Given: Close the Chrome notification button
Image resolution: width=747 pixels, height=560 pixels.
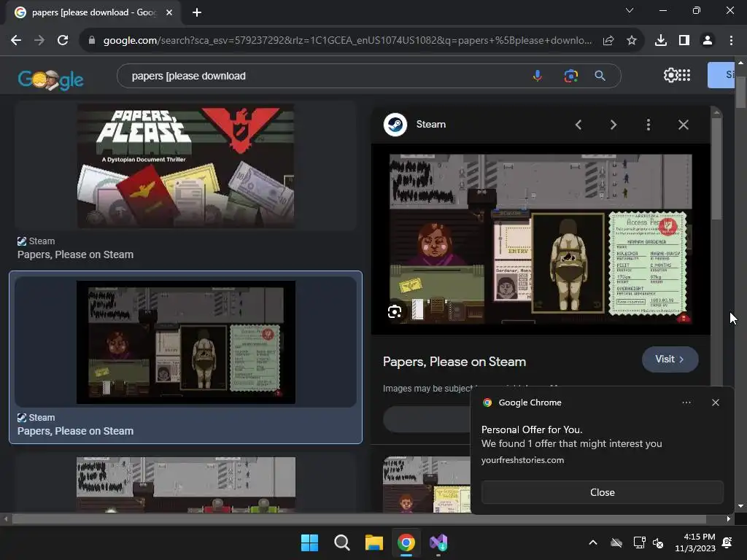Looking at the screenshot, I should pyautogui.click(x=602, y=492).
